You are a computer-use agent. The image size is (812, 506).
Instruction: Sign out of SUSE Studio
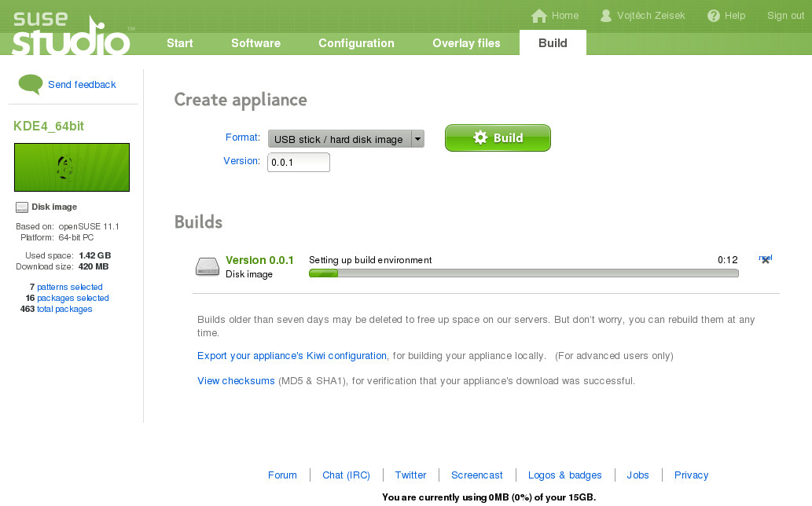click(785, 16)
